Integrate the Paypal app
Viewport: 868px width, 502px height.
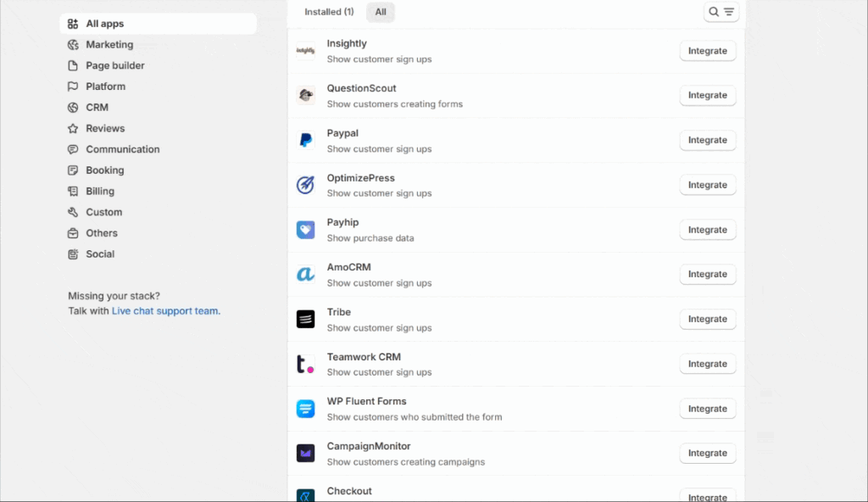(708, 140)
